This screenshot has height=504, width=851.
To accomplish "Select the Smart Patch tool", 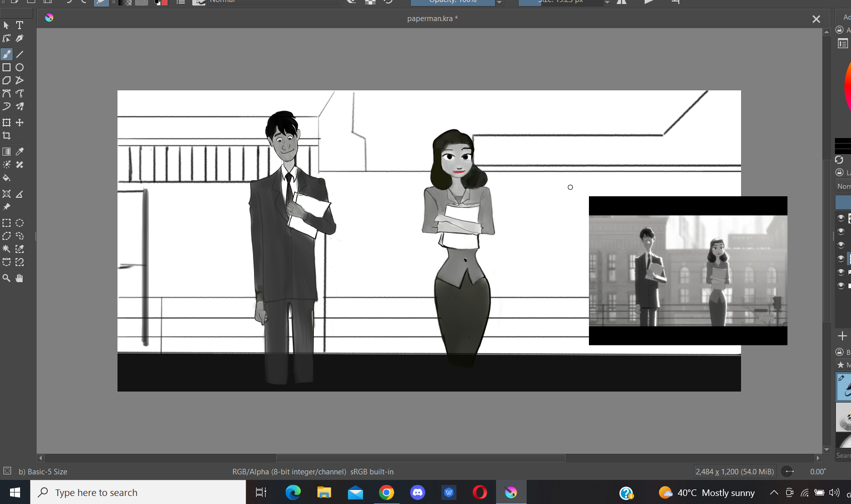I will click(20, 165).
